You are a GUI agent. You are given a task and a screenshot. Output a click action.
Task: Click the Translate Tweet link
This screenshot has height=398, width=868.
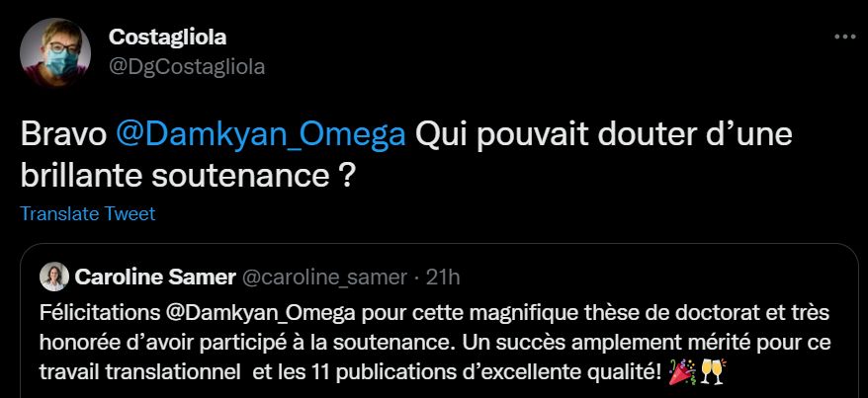point(88,213)
